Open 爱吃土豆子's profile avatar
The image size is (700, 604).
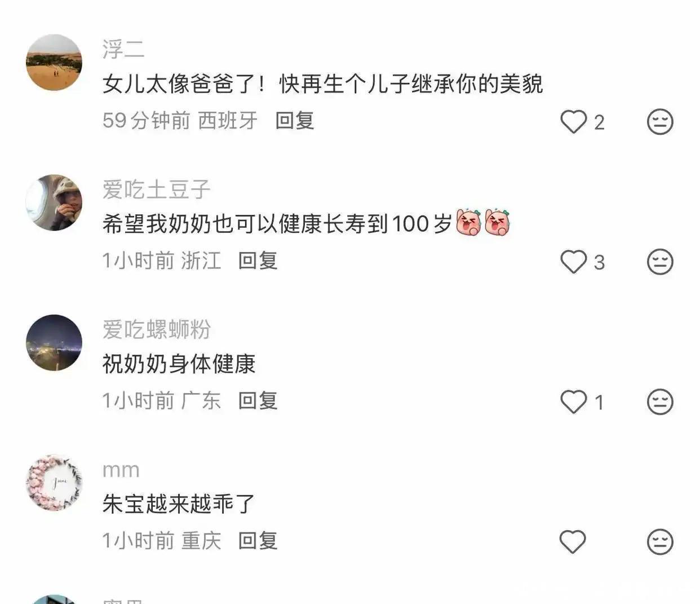click(x=54, y=202)
